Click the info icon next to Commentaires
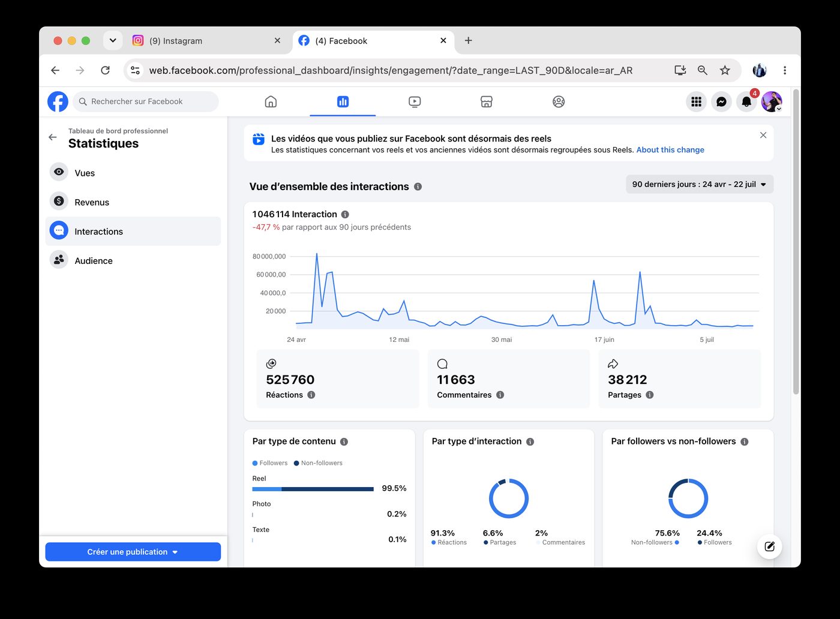 [500, 395]
